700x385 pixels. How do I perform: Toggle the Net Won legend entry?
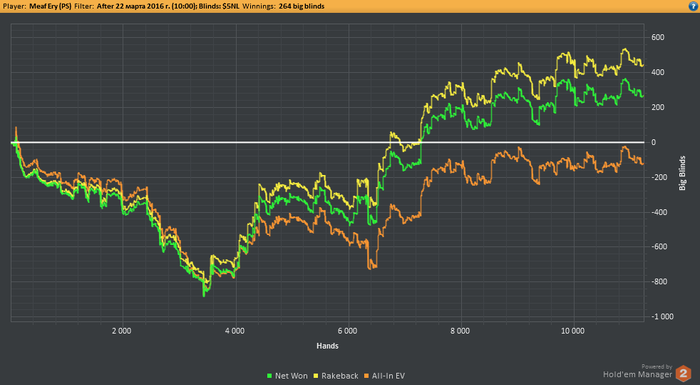click(x=287, y=376)
